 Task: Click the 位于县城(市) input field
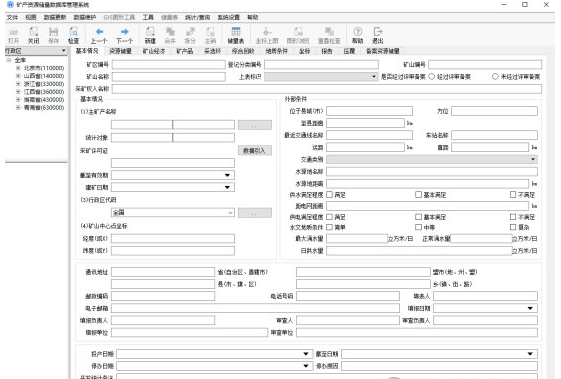click(x=369, y=111)
